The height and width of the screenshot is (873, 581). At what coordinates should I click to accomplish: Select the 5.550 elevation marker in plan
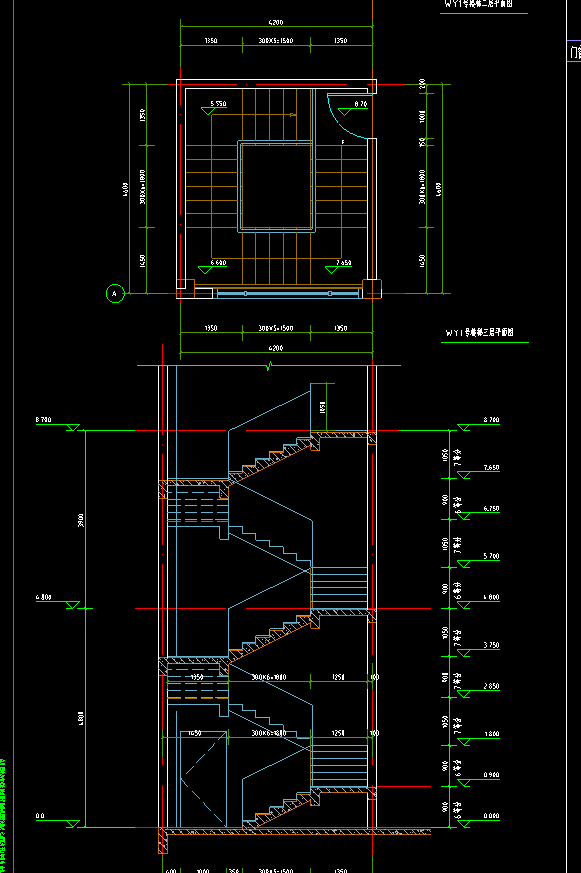coord(214,107)
